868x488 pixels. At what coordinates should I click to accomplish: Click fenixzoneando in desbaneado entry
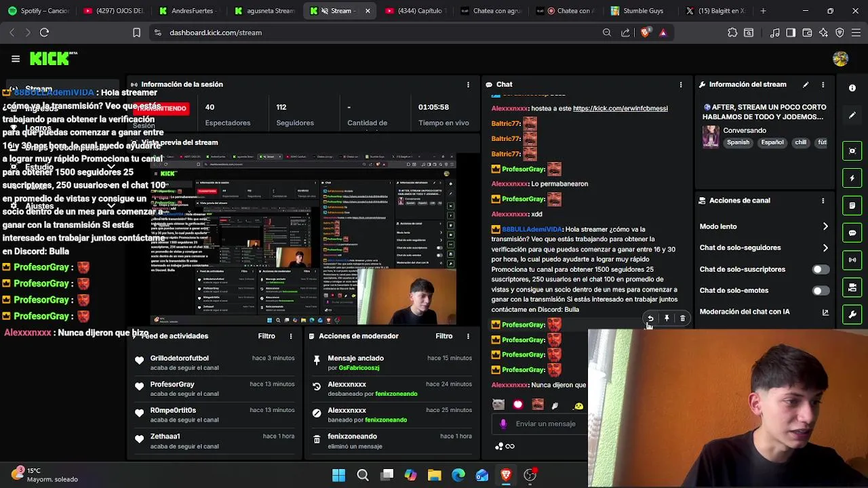point(396,394)
